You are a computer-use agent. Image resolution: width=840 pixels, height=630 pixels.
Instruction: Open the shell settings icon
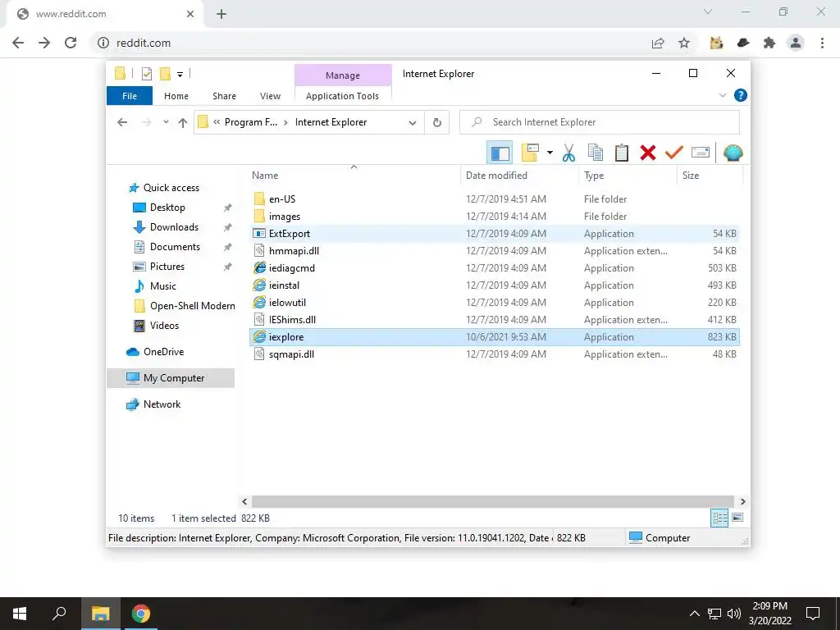(x=733, y=153)
